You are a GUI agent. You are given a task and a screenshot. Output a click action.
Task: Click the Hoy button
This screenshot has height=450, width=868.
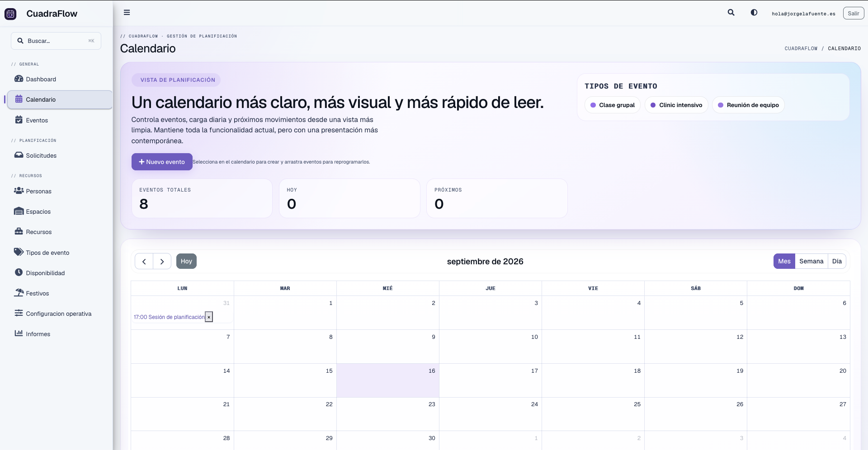(186, 261)
